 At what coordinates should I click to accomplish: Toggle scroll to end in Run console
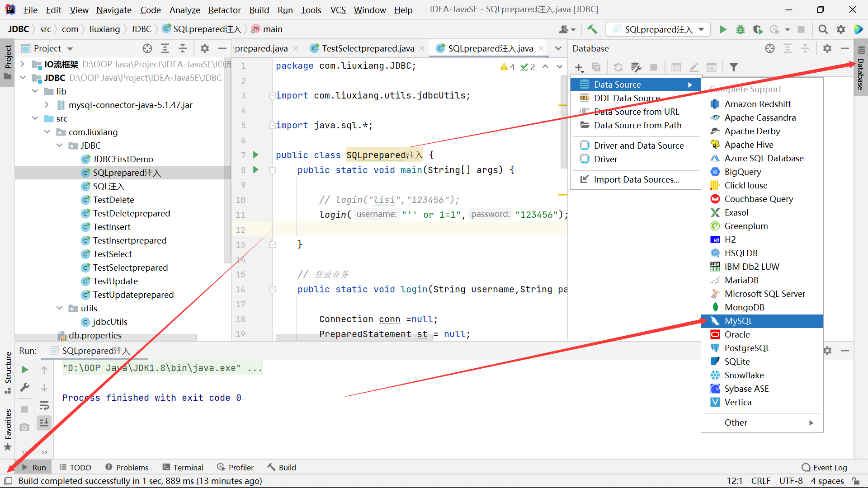click(x=44, y=423)
